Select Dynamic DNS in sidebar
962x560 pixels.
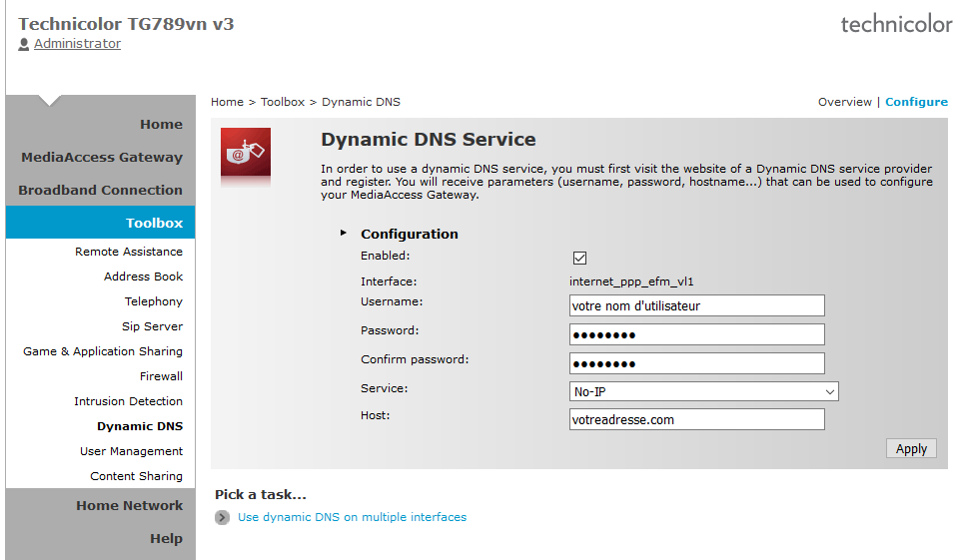click(x=140, y=426)
